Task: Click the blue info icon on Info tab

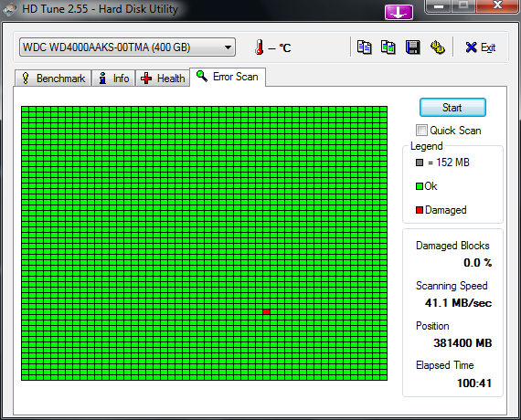Action: tap(102, 78)
